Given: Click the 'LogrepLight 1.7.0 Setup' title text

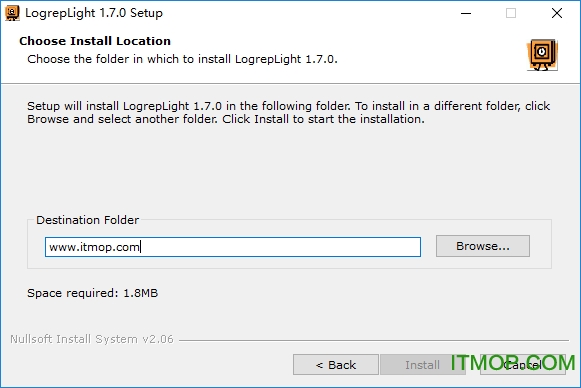Looking at the screenshot, I should (94, 13).
